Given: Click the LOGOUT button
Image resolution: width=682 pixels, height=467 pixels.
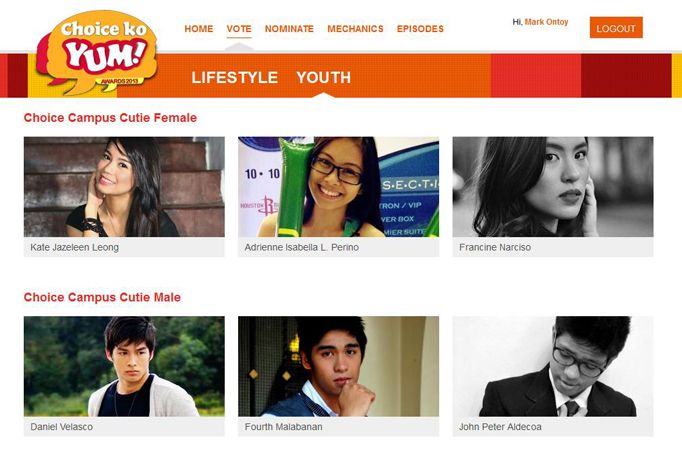Looking at the screenshot, I should pyautogui.click(x=616, y=28).
